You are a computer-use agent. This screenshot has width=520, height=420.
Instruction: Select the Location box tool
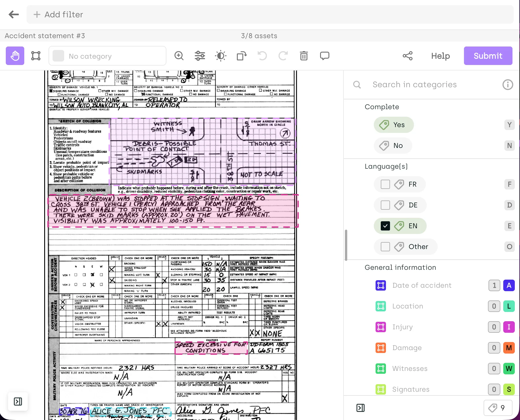(381, 306)
